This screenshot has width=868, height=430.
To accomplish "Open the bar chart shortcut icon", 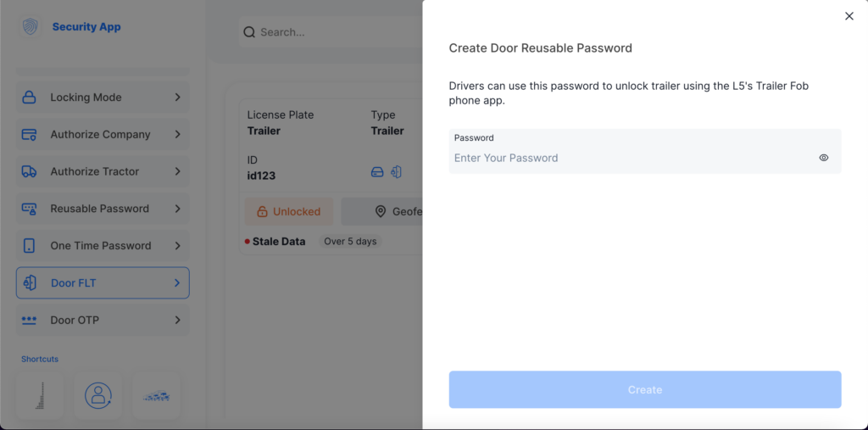I will pyautogui.click(x=40, y=395).
